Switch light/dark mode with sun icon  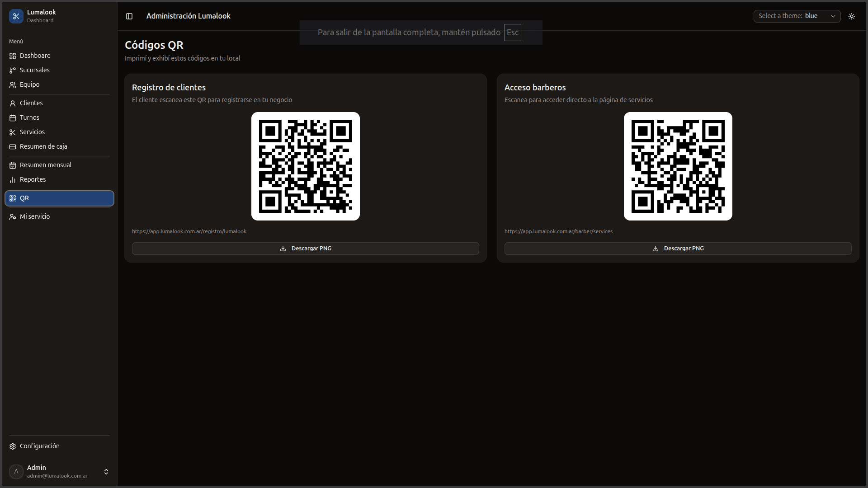pyautogui.click(x=852, y=16)
